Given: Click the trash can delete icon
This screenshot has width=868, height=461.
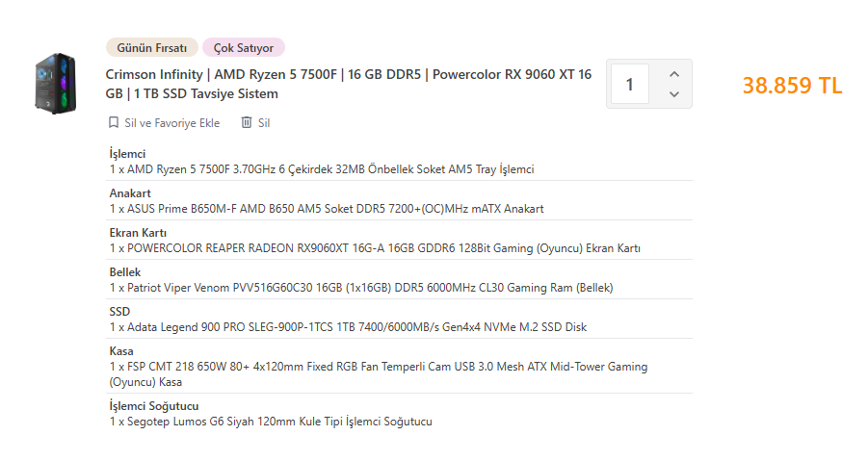Looking at the screenshot, I should point(247,123).
